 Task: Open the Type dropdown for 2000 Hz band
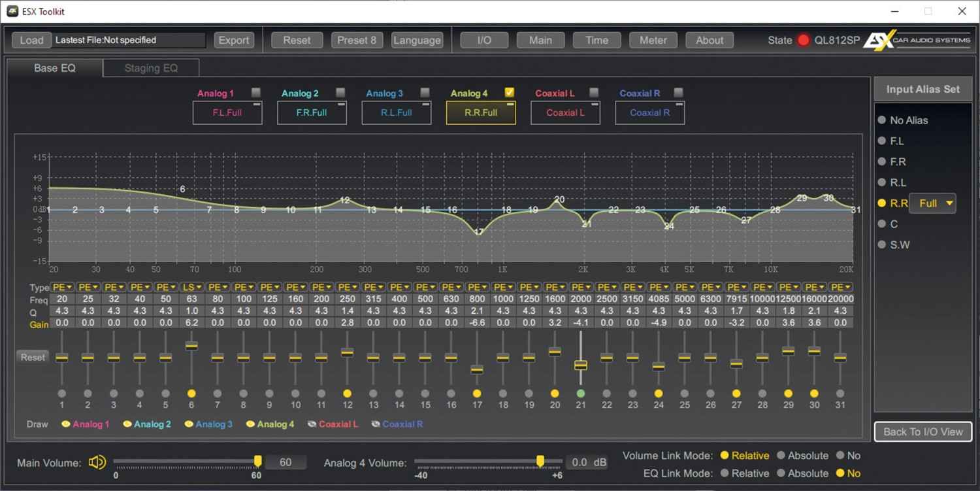(581, 287)
